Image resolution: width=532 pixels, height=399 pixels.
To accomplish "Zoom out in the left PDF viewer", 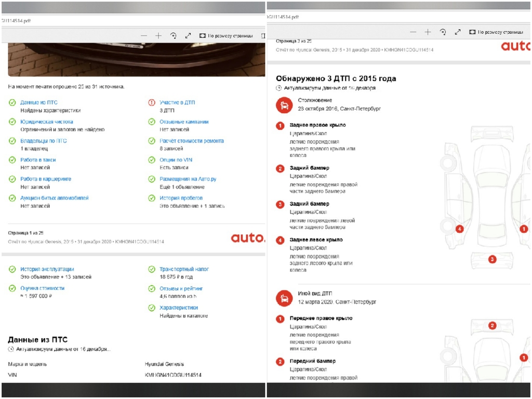I will (144, 36).
